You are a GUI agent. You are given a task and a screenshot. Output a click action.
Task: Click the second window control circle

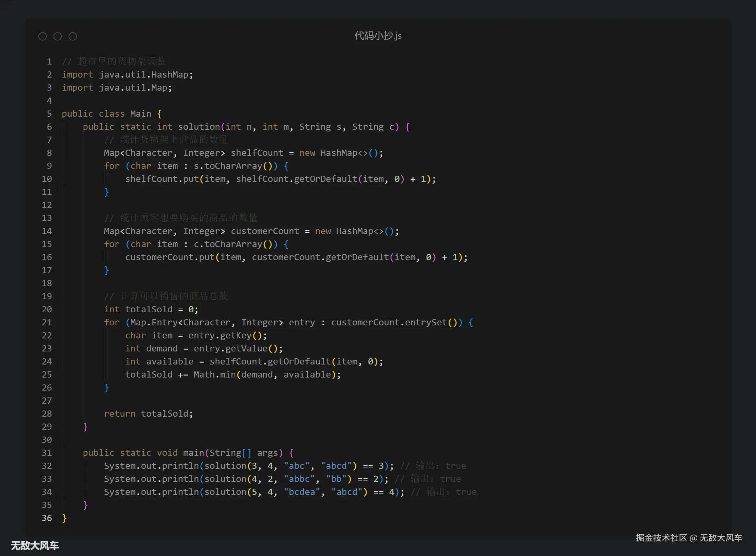(58, 36)
